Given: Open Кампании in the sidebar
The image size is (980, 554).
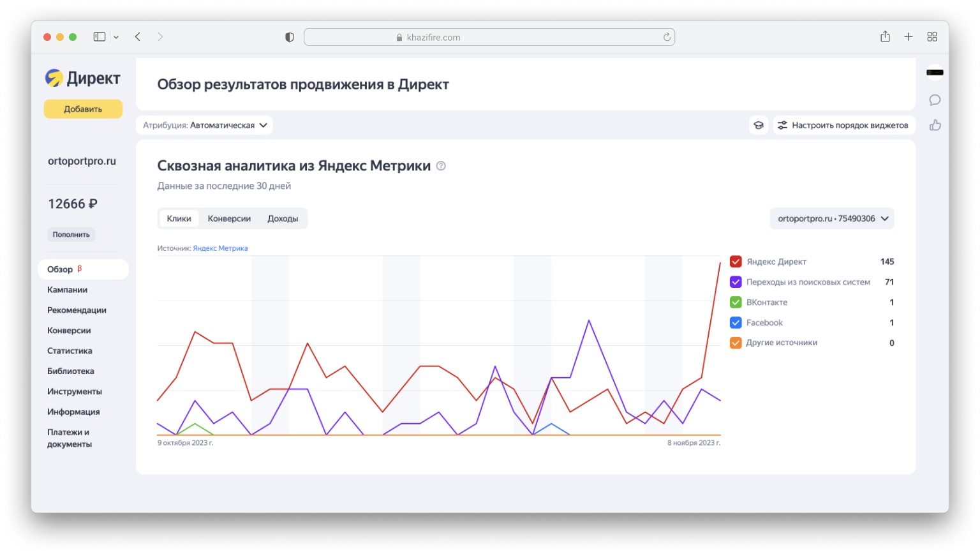Looking at the screenshot, I should tap(67, 290).
